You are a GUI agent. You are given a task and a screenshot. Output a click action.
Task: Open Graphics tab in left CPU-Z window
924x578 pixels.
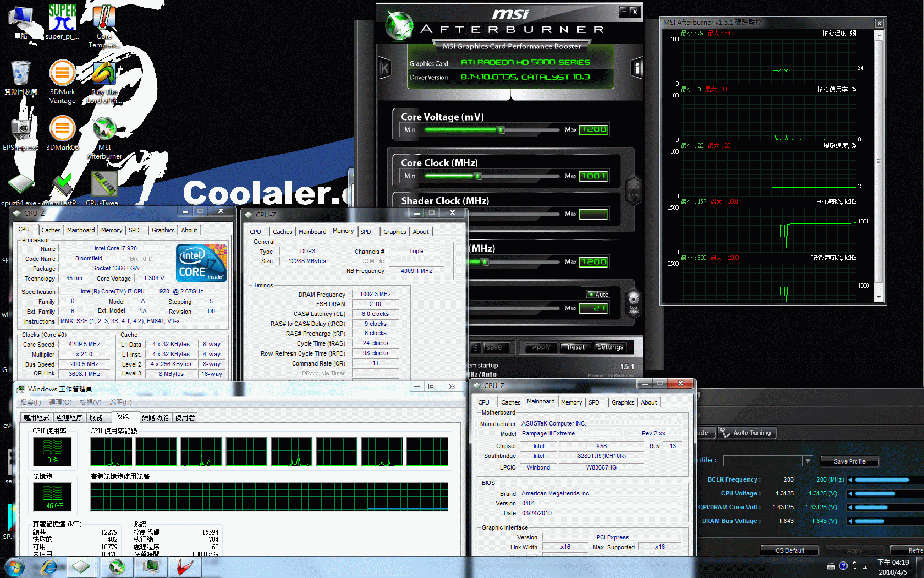click(x=163, y=230)
